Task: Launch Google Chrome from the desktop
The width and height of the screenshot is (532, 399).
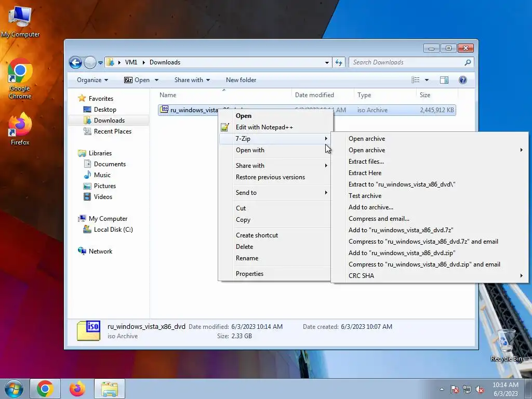Action: click(x=20, y=79)
